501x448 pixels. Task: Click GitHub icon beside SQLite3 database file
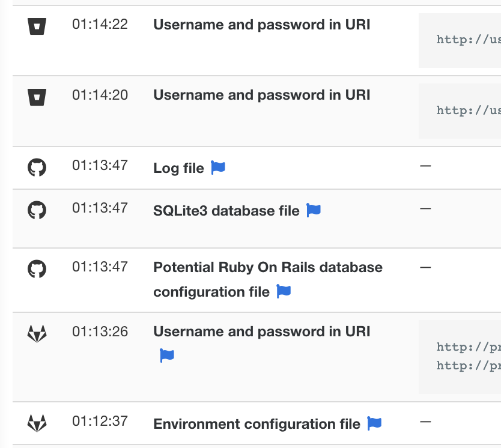37,210
